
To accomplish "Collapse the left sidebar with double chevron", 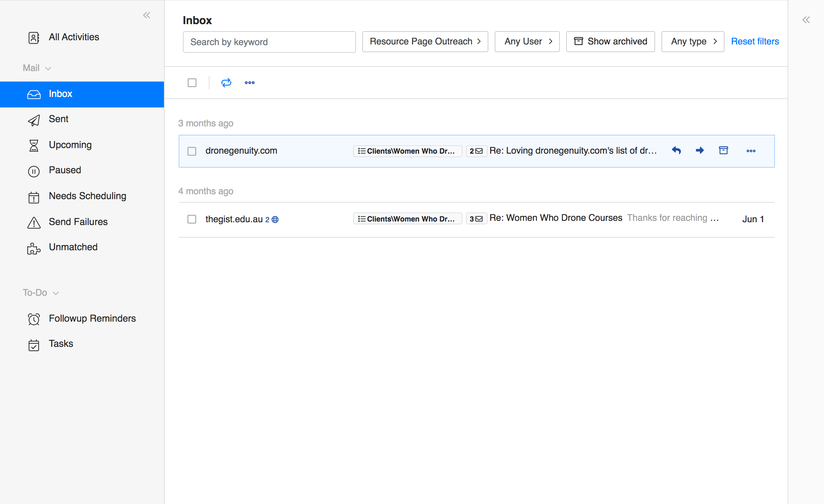I will point(146,15).
